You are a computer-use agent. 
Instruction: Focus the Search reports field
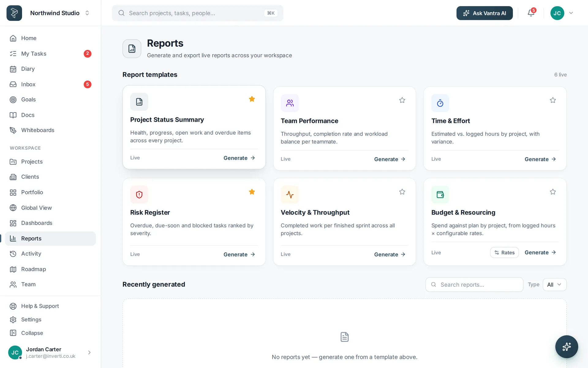click(x=474, y=285)
